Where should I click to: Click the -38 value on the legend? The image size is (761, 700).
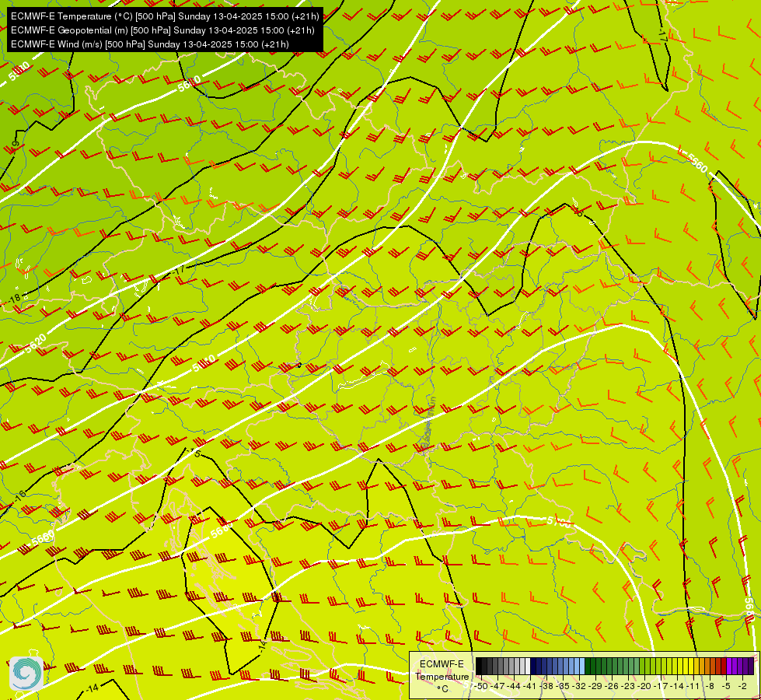[x=546, y=687]
